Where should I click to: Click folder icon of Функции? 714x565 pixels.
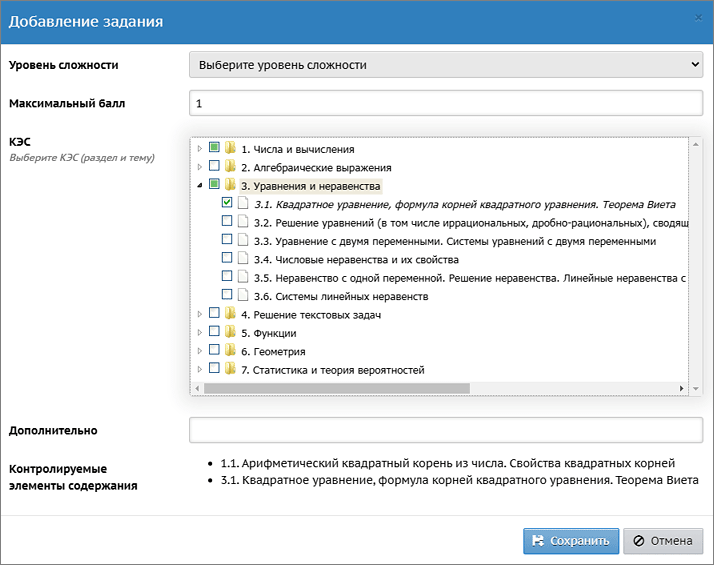click(x=230, y=331)
